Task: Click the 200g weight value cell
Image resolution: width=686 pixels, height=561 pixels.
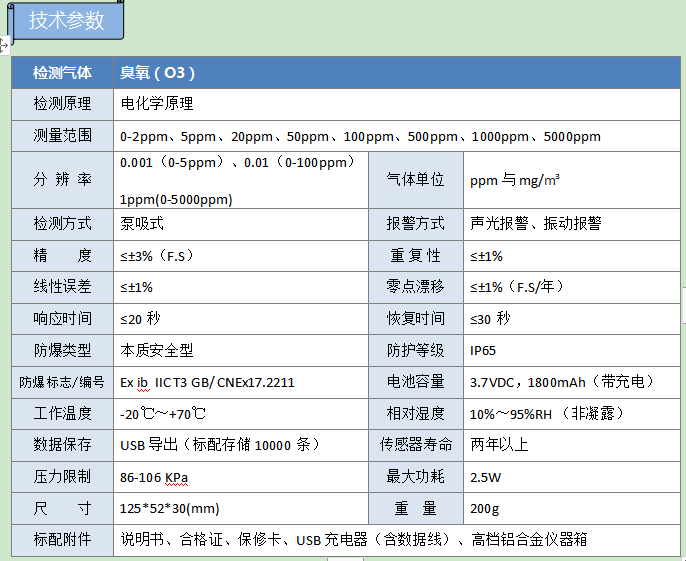Action: click(x=484, y=509)
